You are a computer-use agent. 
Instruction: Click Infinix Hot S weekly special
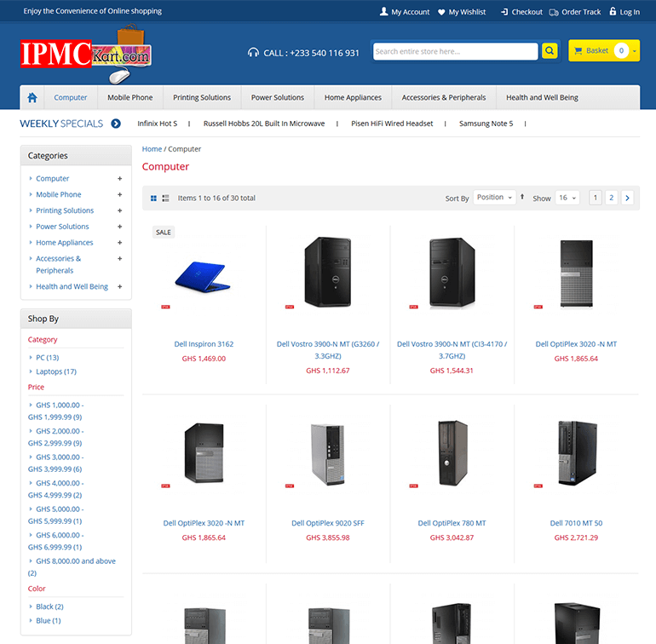tap(158, 124)
